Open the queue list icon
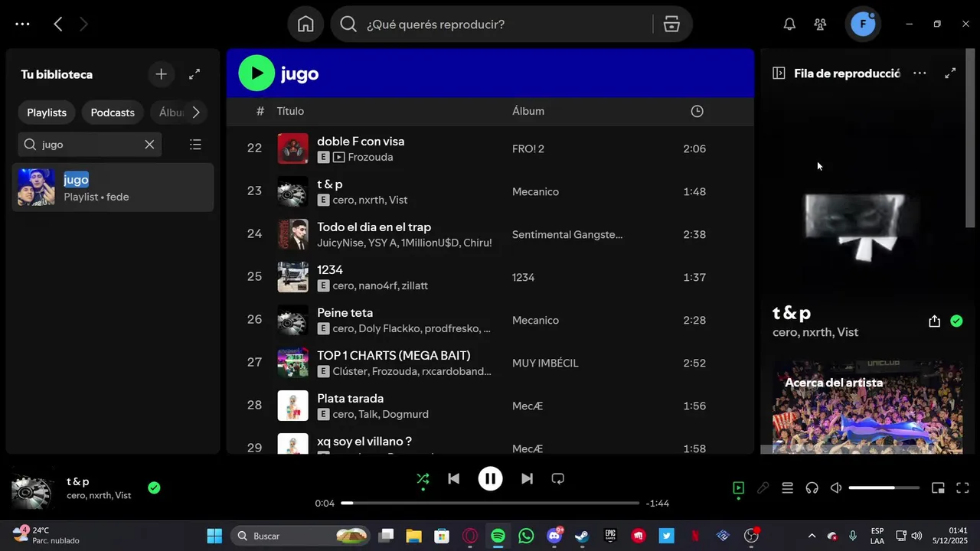Screen dimensions: 980x551 tap(787, 487)
